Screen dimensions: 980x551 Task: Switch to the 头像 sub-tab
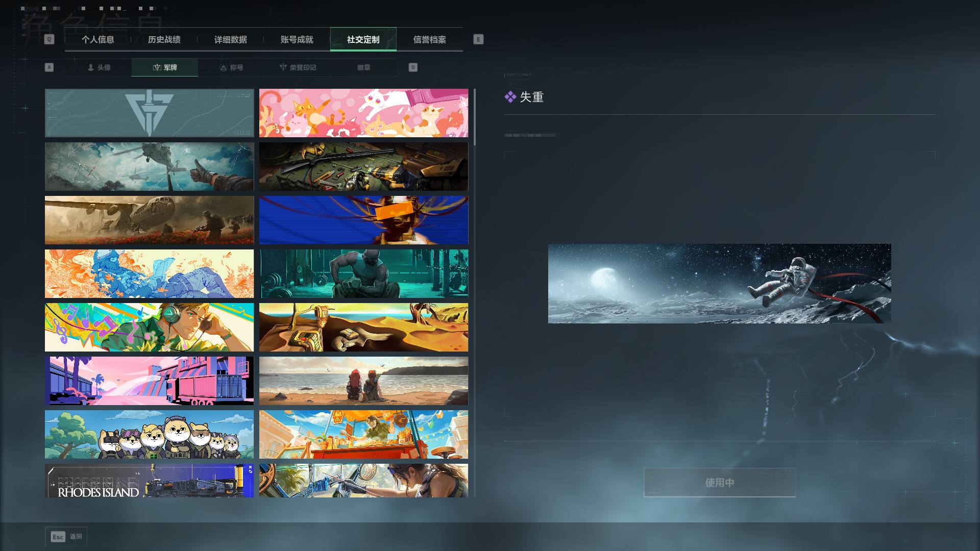(x=99, y=67)
